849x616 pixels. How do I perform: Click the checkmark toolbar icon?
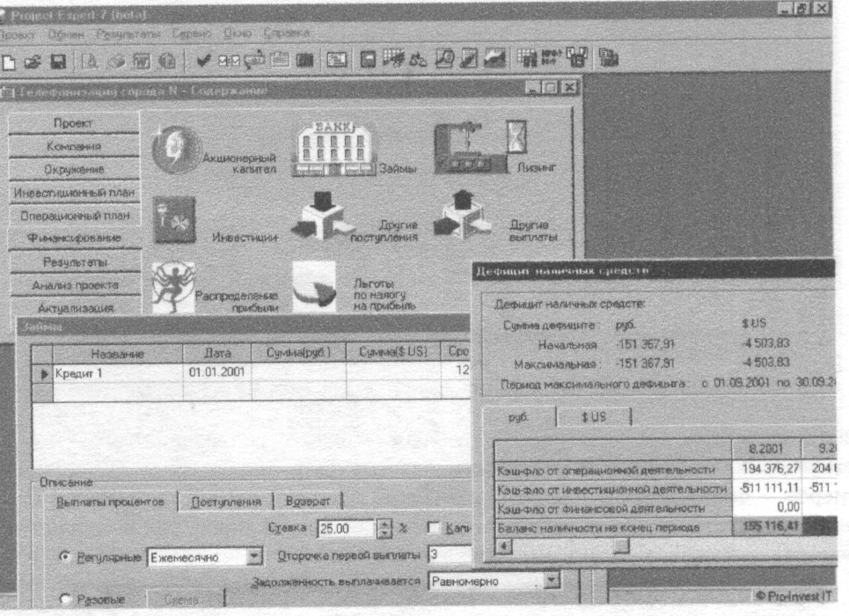coord(203,61)
